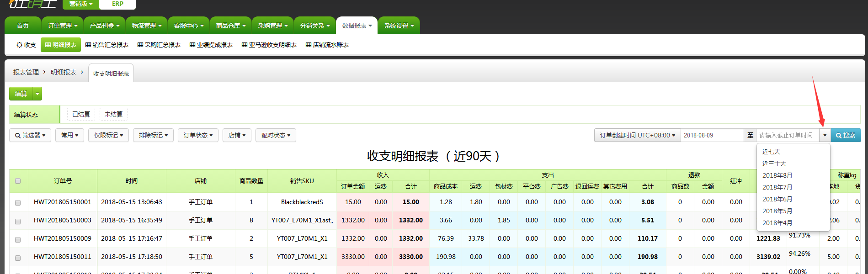Screen dimensions: 868x274
Task: Open the 订单管理 menu
Action: [x=63, y=26]
